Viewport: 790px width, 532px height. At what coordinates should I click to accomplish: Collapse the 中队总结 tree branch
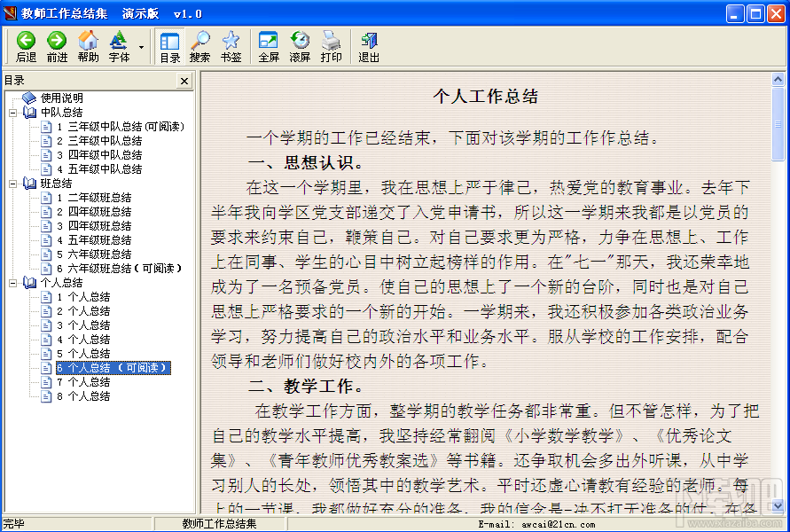[12, 113]
